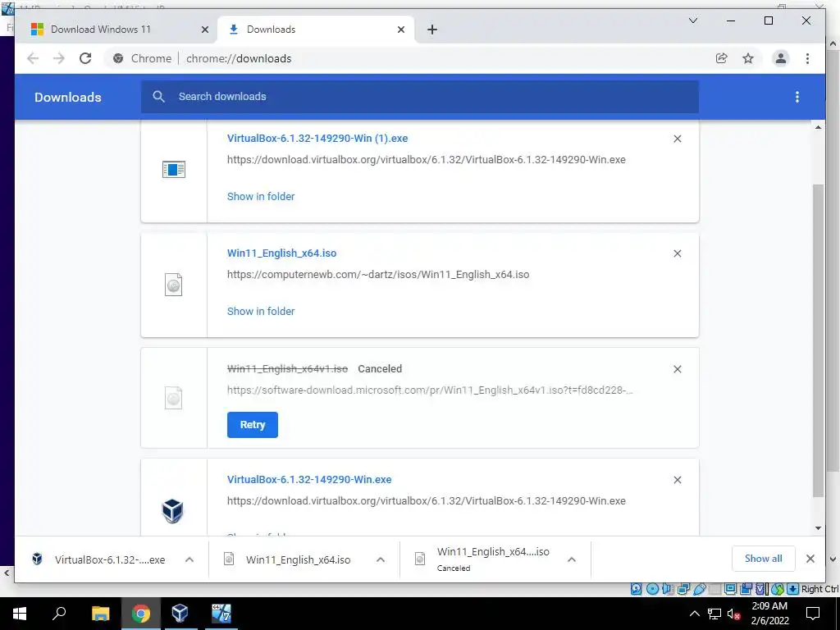Remove canceled Win11_English_x64v1.iso entry

point(677,369)
